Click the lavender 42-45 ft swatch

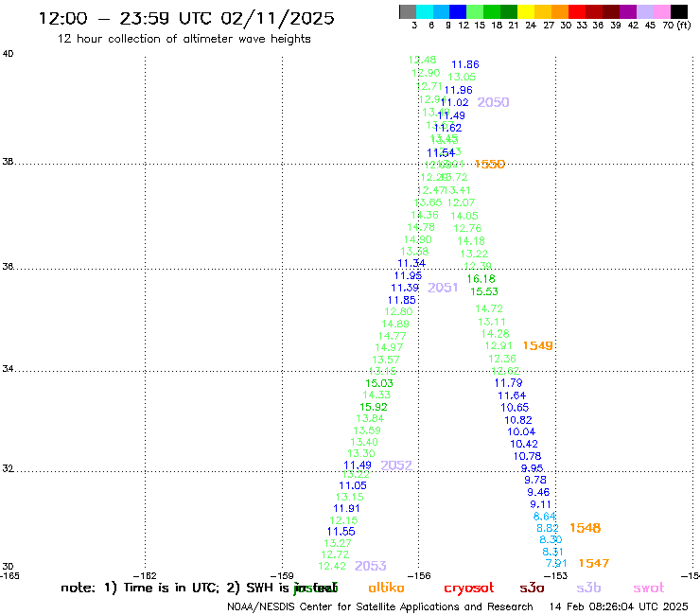pyautogui.click(x=645, y=11)
